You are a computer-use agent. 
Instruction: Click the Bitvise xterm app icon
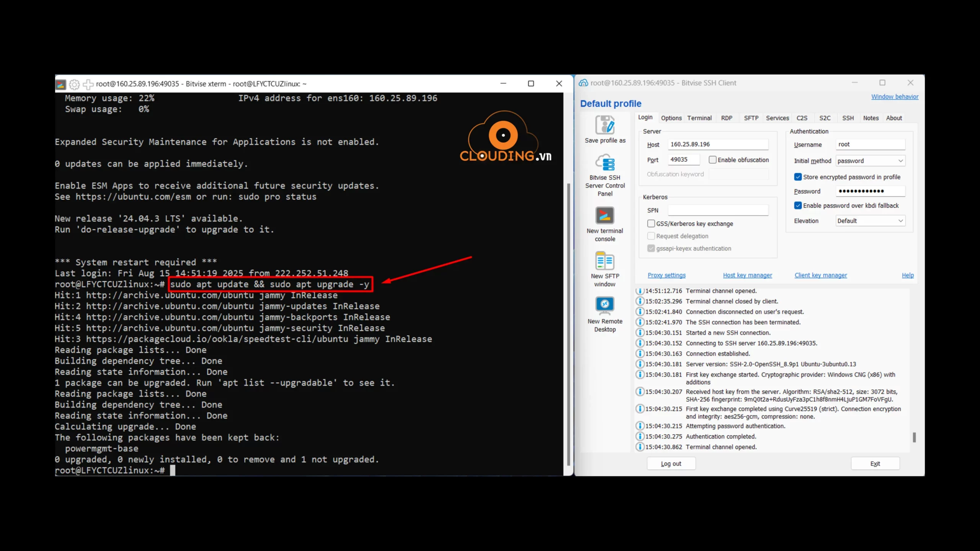pyautogui.click(x=61, y=84)
